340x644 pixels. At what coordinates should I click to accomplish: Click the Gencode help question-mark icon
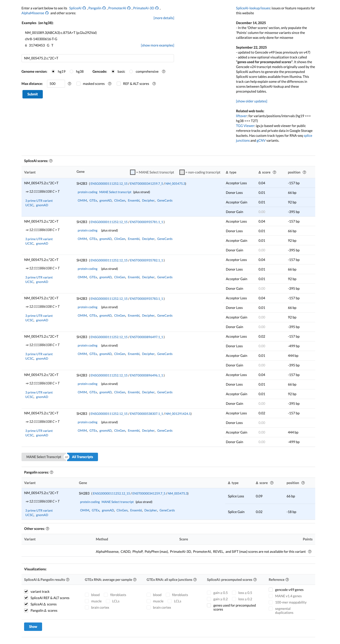(163, 72)
